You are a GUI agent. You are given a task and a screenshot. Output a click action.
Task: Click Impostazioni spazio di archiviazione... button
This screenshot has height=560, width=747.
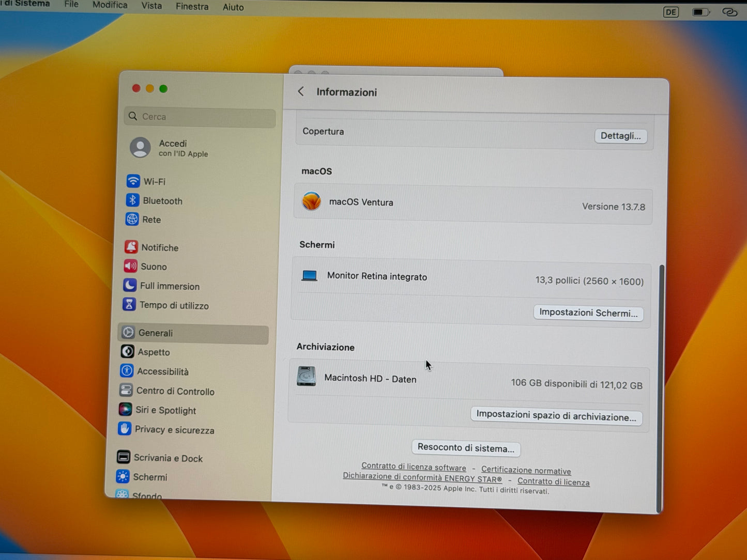(556, 416)
